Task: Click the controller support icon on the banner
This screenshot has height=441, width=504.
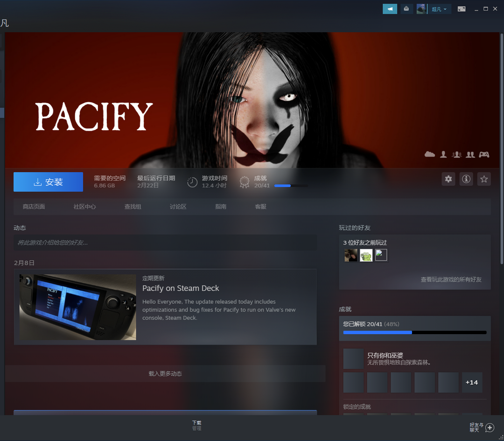Action: tap(484, 154)
